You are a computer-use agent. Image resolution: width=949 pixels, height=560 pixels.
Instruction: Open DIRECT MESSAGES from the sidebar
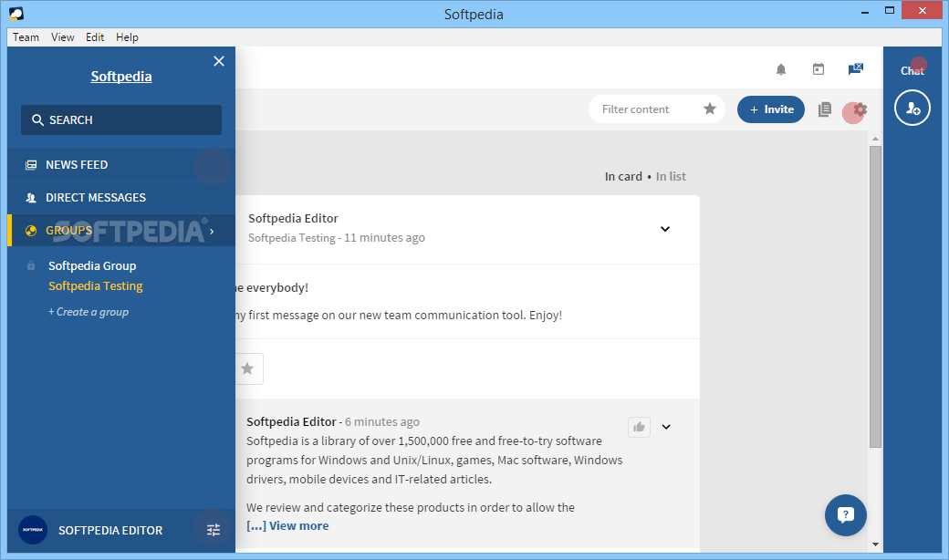click(x=121, y=197)
